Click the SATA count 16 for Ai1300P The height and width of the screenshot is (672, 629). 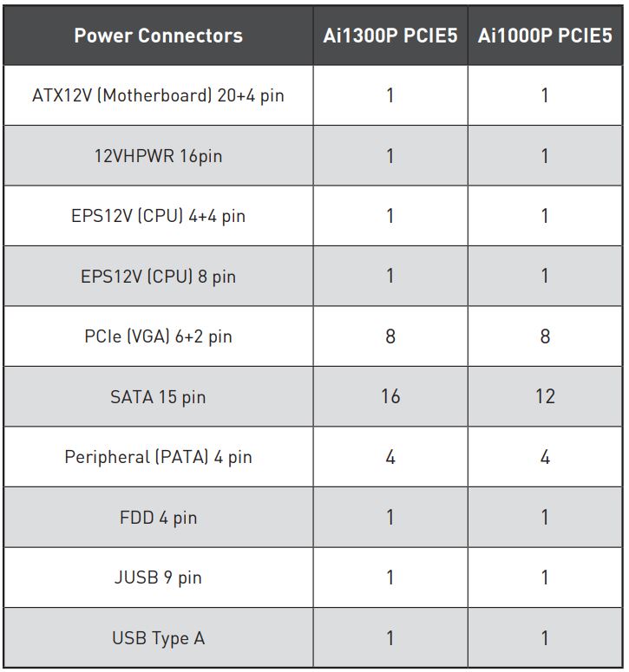pos(390,396)
